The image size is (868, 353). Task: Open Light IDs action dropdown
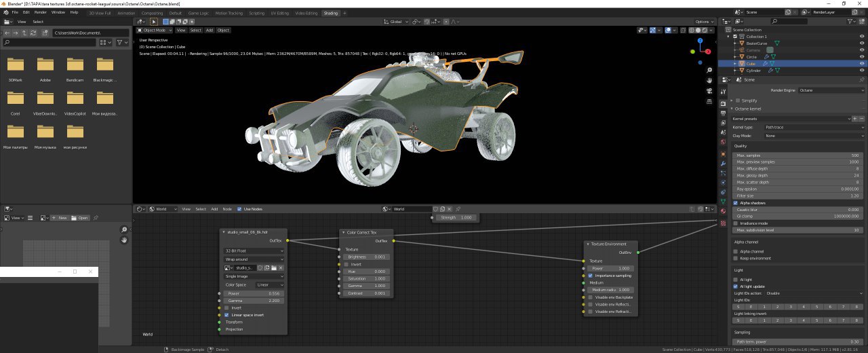814,293
